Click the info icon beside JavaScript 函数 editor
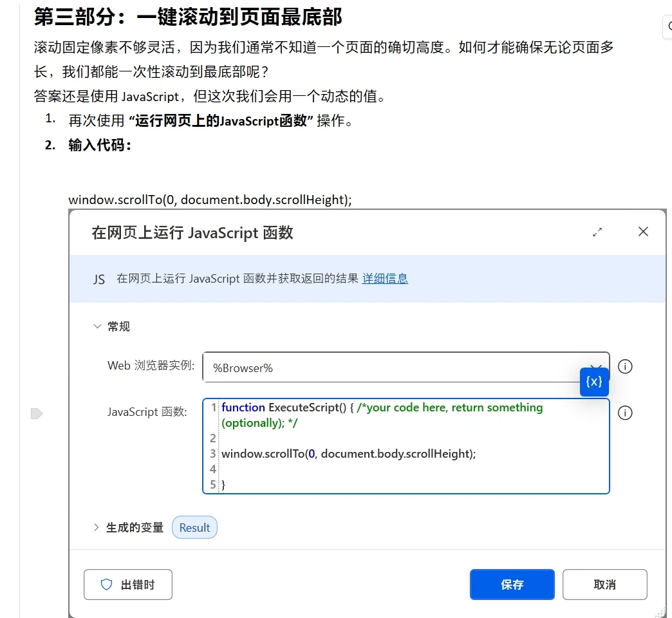The height and width of the screenshot is (618, 672). click(x=624, y=413)
